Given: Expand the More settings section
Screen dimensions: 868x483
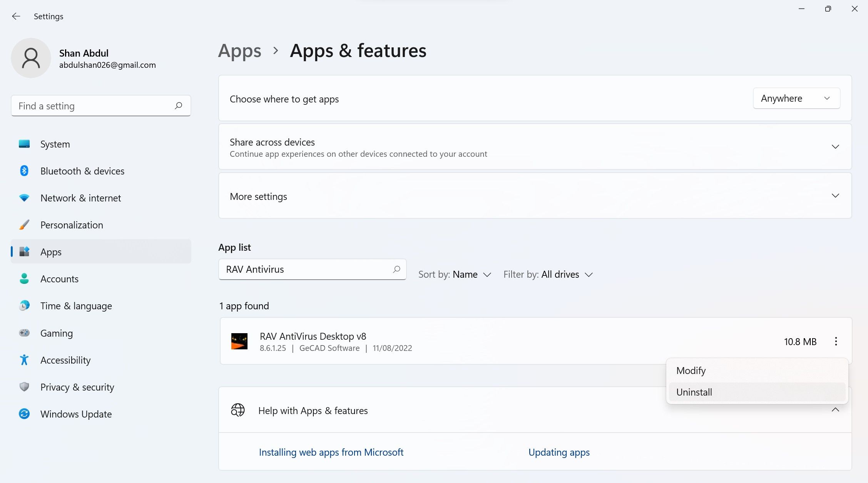Looking at the screenshot, I should pyautogui.click(x=835, y=196).
